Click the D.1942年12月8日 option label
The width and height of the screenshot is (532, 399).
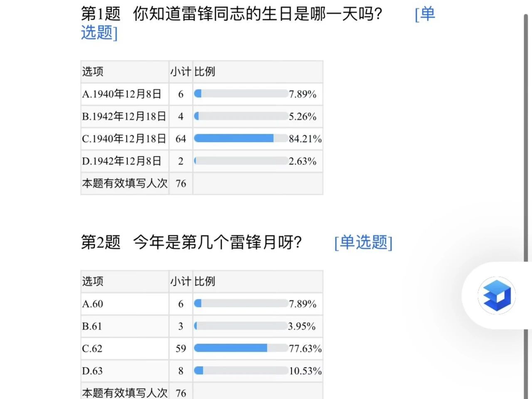121,161
